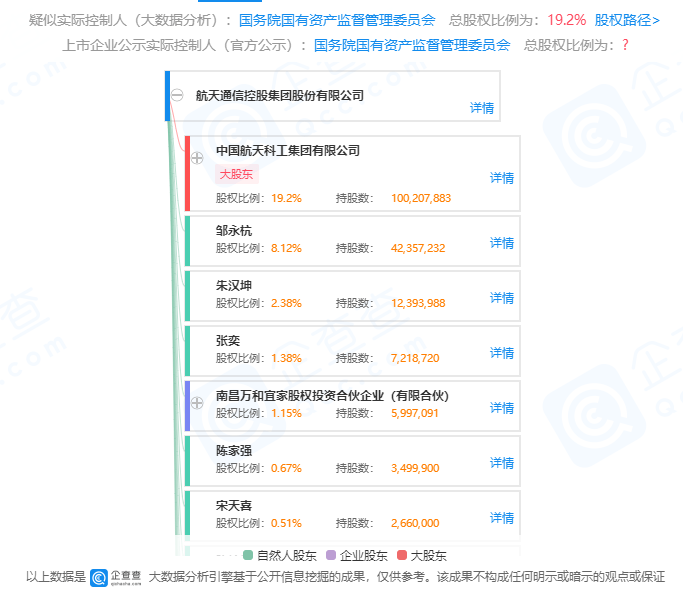683x595 pixels.
Task: View 详情 for shareholder 邹永杭
Action: click(501, 243)
